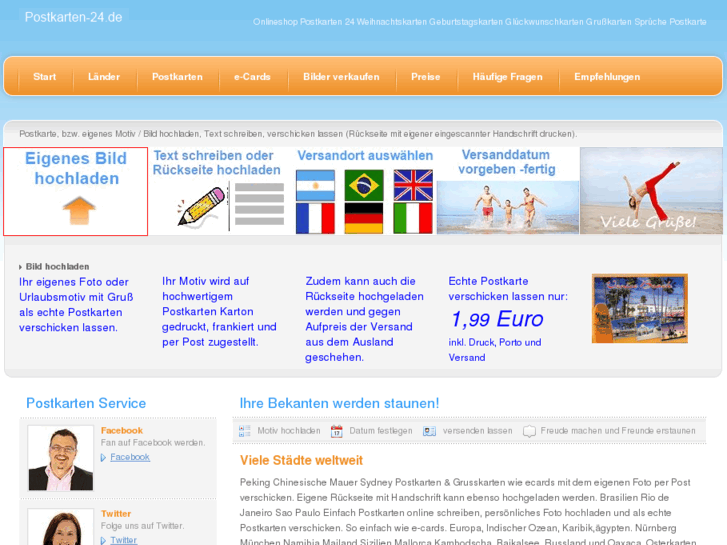The image size is (727, 545).
Task: Click the orange Facebook heading
Action: 121,430
